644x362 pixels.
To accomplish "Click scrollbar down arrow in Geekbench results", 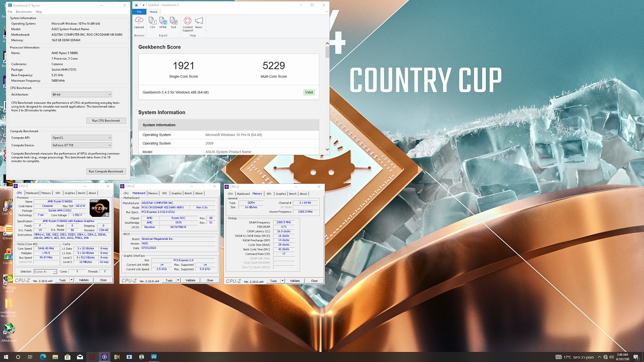I will coord(327,149).
